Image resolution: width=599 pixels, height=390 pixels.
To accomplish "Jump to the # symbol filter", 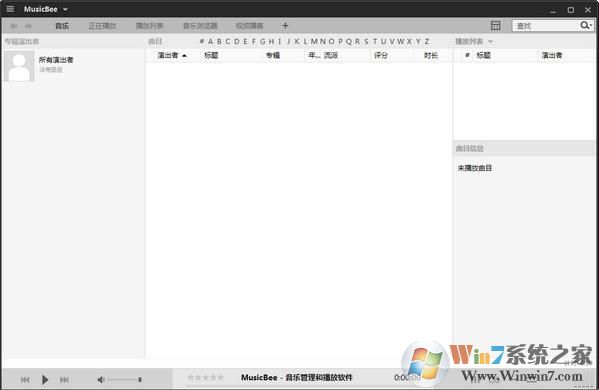I will pyautogui.click(x=202, y=41).
